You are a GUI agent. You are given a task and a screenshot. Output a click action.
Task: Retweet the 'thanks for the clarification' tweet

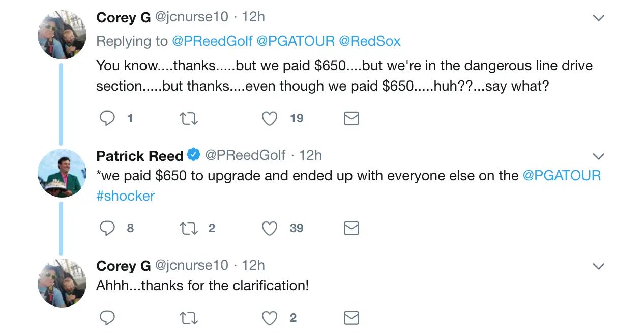(189, 318)
